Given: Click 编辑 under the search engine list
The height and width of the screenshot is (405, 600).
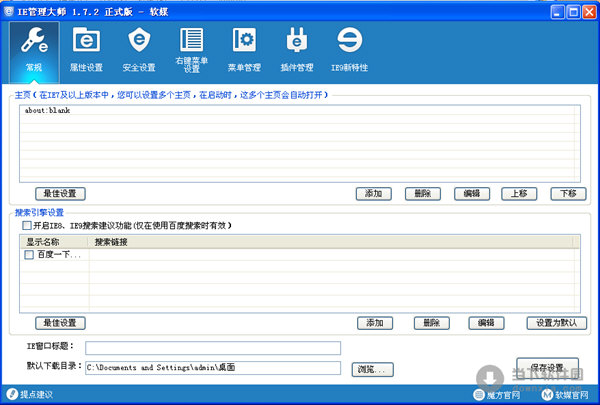Looking at the screenshot, I should coord(486,323).
